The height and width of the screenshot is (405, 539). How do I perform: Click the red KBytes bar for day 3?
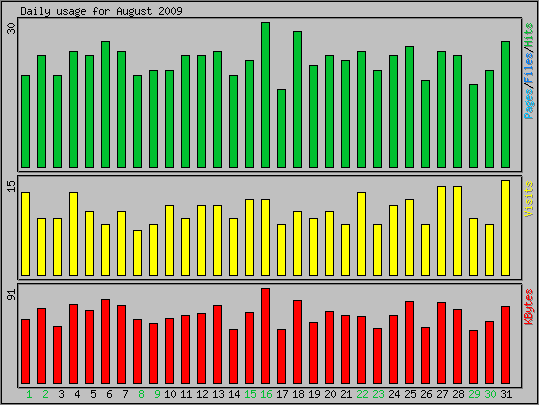click(57, 355)
